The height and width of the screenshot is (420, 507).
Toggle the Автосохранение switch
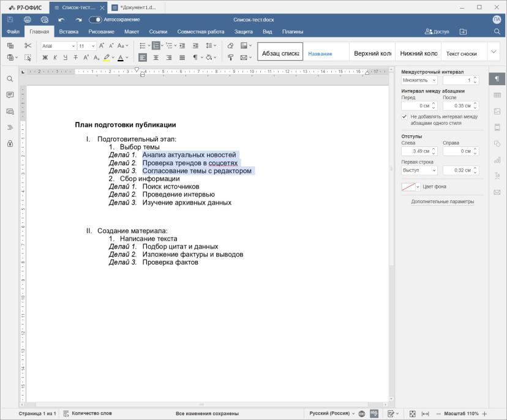coord(96,20)
